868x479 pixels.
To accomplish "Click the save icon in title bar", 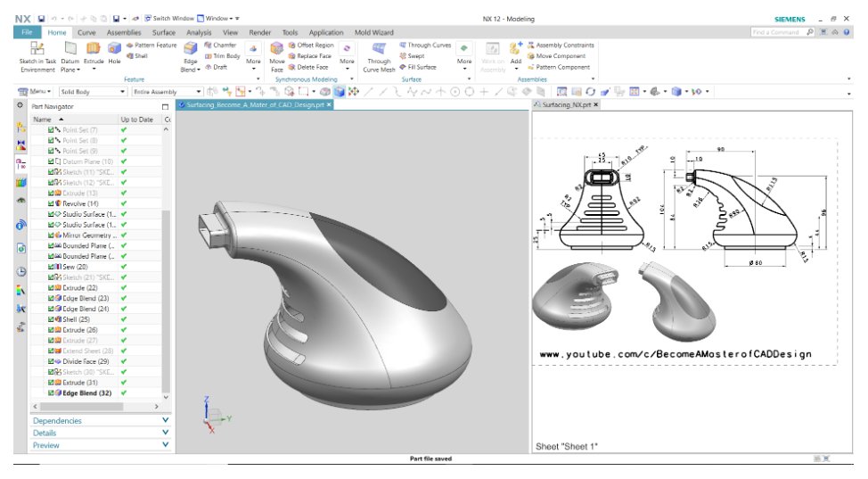I will coord(41,19).
